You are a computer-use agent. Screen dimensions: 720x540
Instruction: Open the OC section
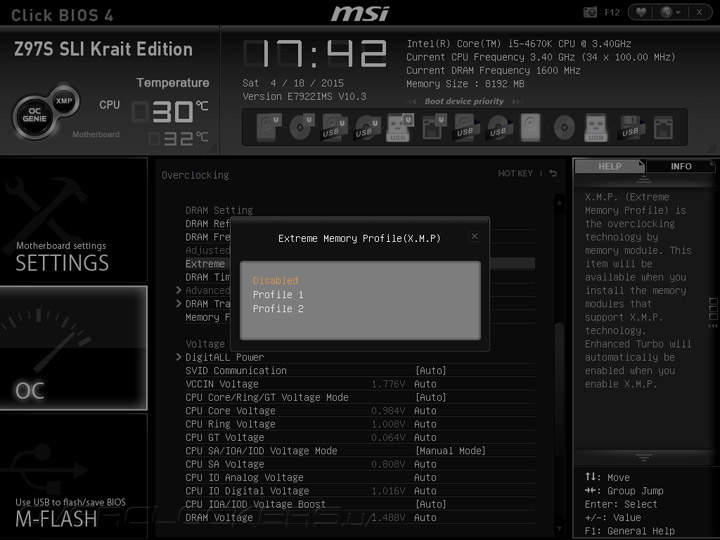[x=73, y=348]
